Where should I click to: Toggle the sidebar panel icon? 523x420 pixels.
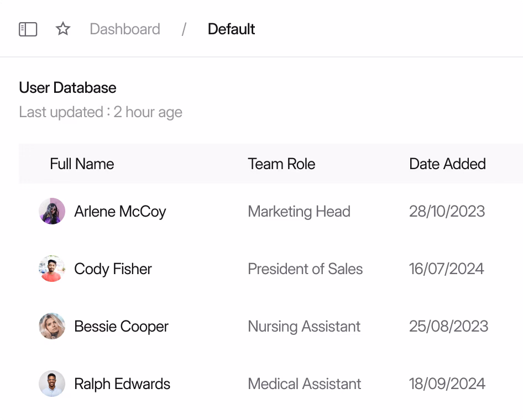[28, 29]
